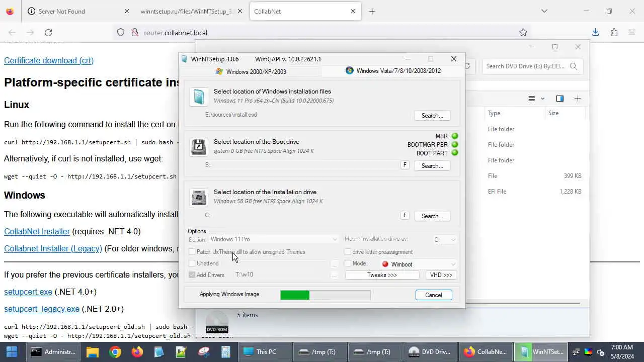The height and width of the screenshot is (362, 644).
Task: Open VHD >>> options
Action: 441,275
